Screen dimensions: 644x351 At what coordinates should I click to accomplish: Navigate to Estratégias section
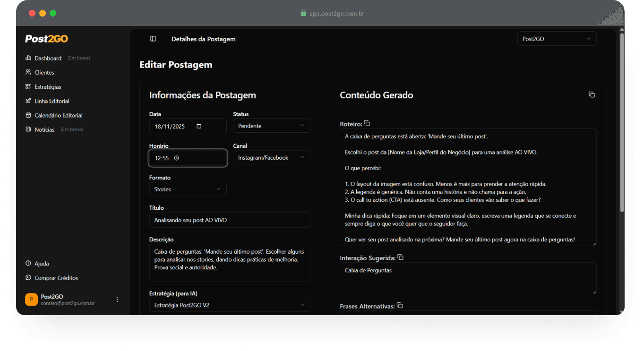coord(48,87)
